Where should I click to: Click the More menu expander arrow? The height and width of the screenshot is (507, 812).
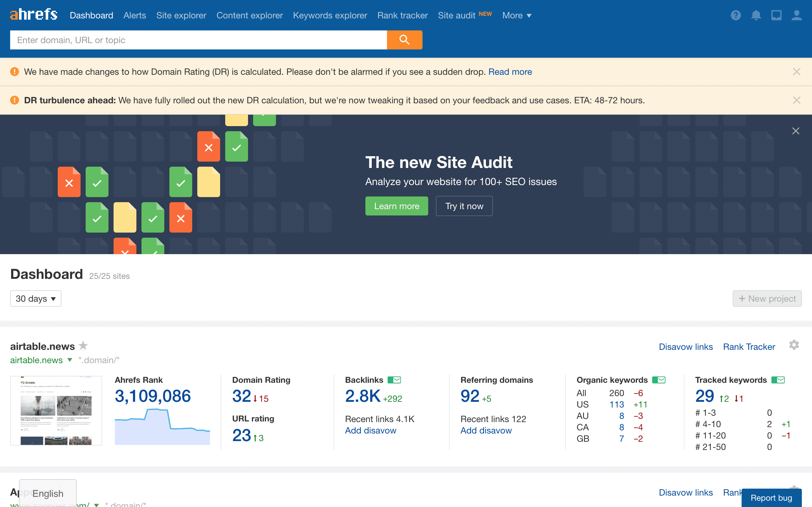pos(529,16)
